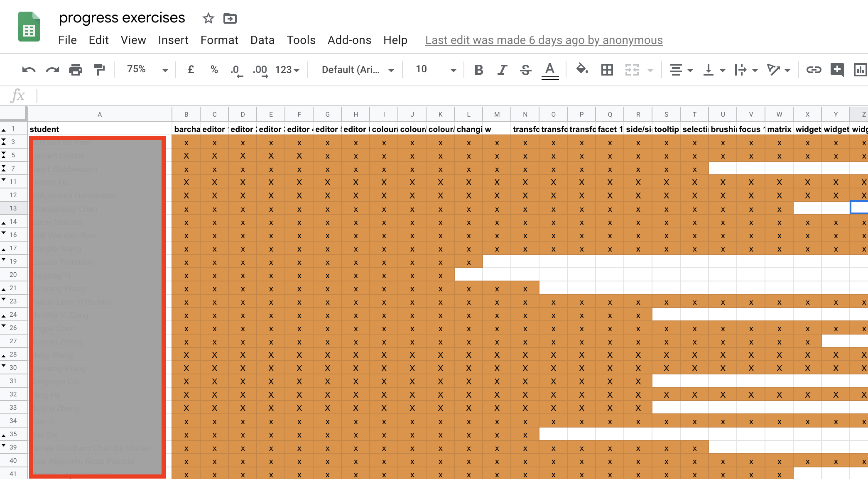Expand hidden rows below row 39

click(4, 445)
